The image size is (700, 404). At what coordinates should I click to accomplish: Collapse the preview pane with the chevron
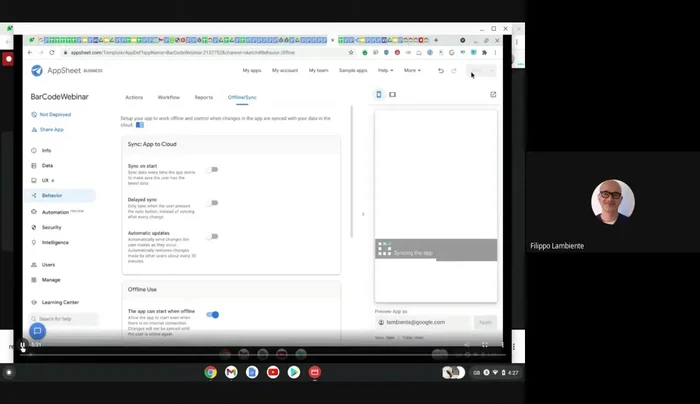363,214
